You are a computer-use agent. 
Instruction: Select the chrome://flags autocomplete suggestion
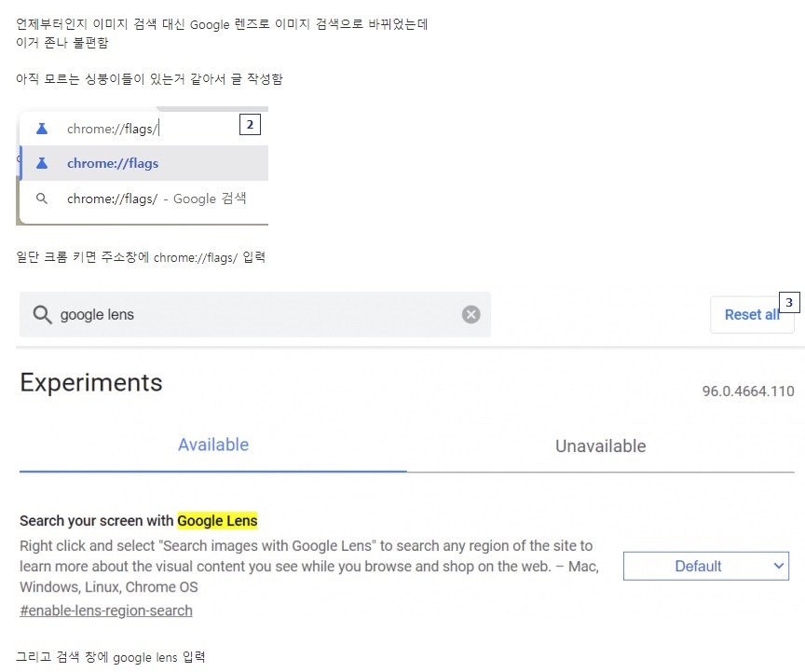click(143, 163)
